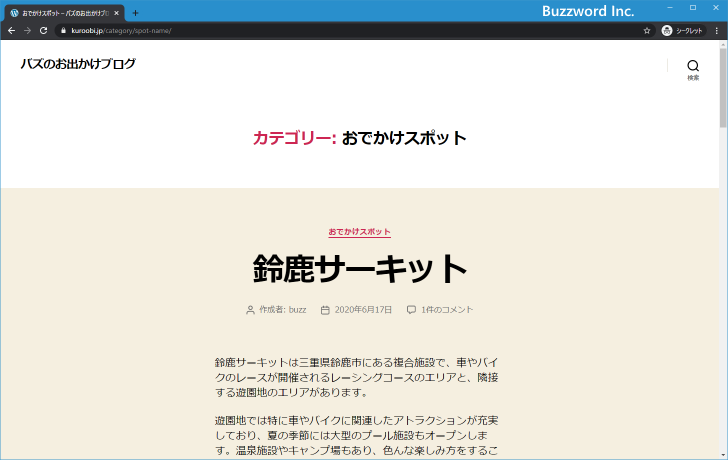Viewport: 728px width, 460px height.
Task: Click the paragraph starting 遊園地では特に
Action: [x=357, y=435]
